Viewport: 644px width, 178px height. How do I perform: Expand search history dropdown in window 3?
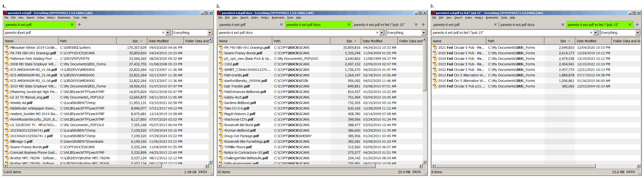click(596, 32)
